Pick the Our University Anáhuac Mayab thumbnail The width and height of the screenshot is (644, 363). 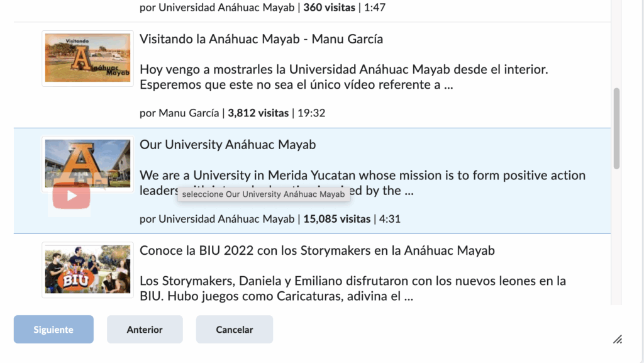tap(87, 162)
